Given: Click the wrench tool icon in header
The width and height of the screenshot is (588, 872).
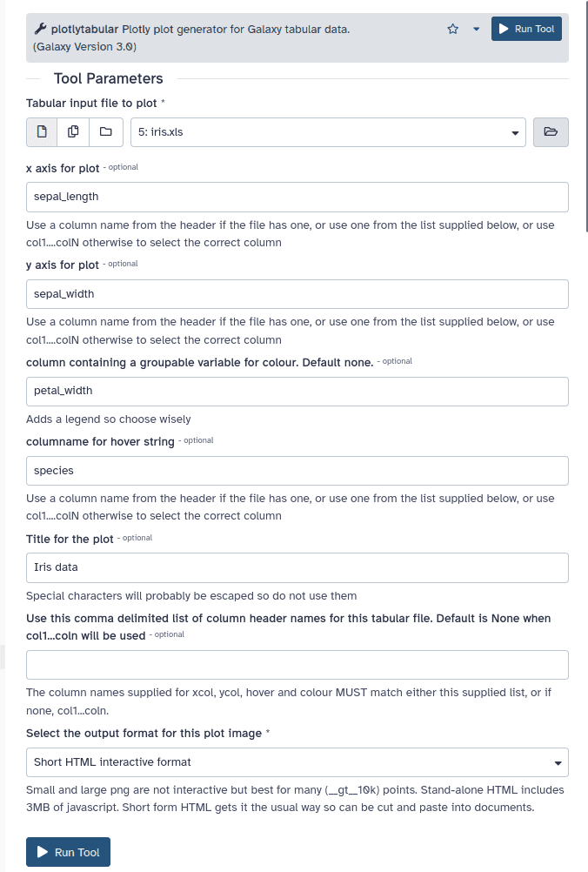Looking at the screenshot, I should click(40, 30).
